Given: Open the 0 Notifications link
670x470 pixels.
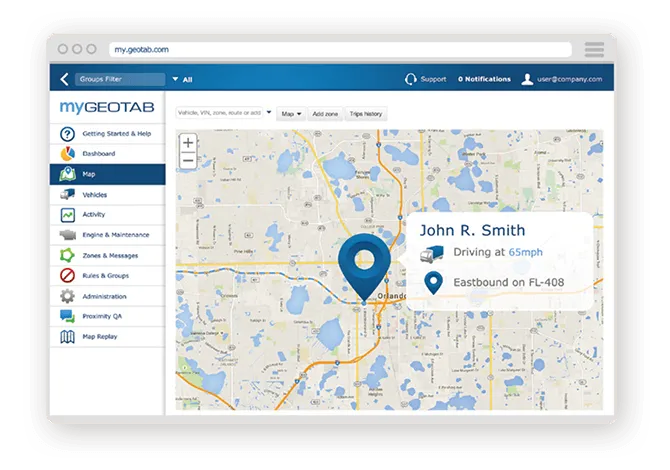Looking at the screenshot, I should (484, 79).
